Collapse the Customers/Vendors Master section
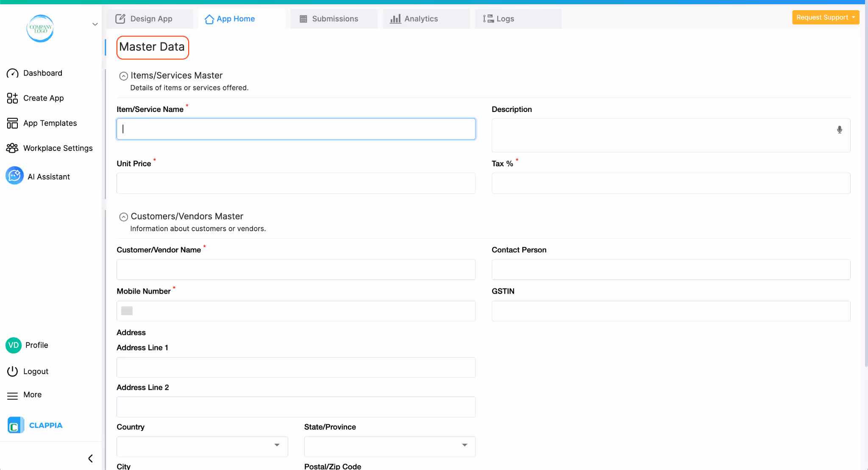The image size is (868, 470). (123, 217)
